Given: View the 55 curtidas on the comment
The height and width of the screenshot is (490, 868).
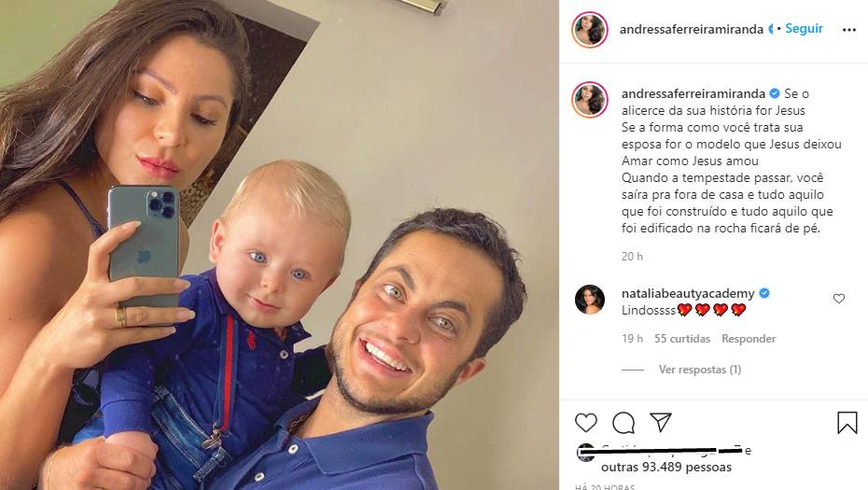Looking at the screenshot, I should 682,338.
